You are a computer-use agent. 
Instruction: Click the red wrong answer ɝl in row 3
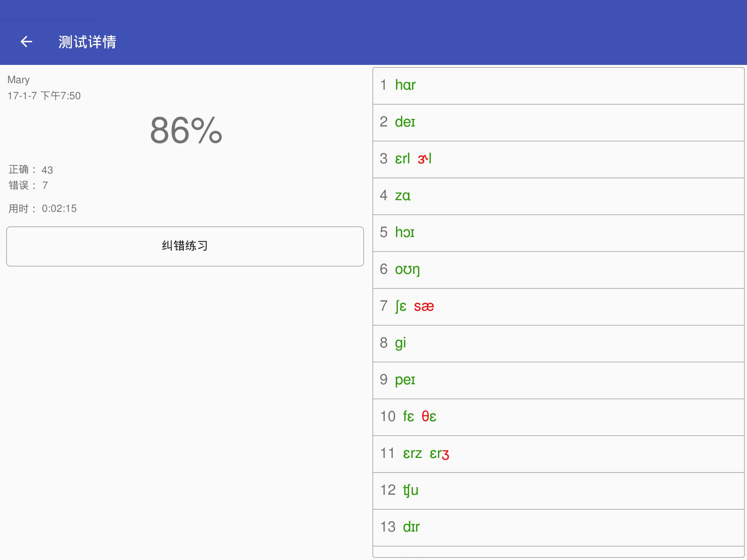tap(425, 159)
